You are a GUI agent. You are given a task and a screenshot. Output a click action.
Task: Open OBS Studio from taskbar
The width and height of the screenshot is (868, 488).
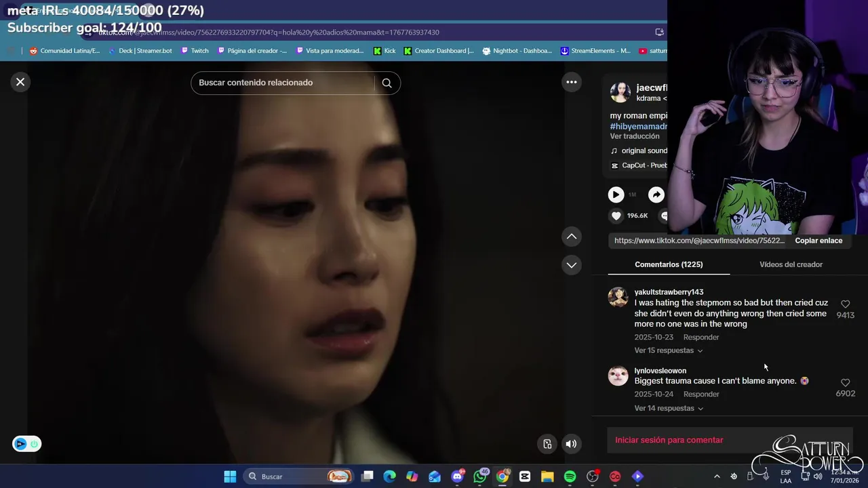pos(593,476)
